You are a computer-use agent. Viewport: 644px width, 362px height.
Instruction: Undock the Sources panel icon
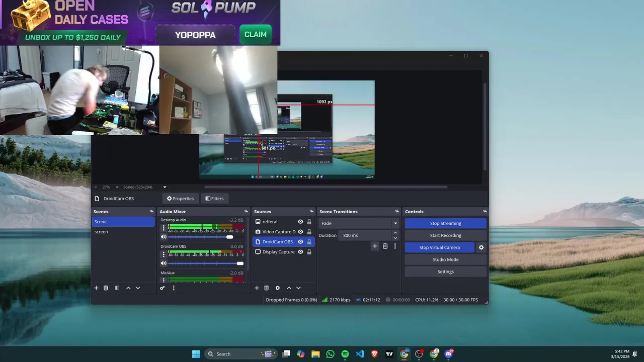pyautogui.click(x=311, y=212)
